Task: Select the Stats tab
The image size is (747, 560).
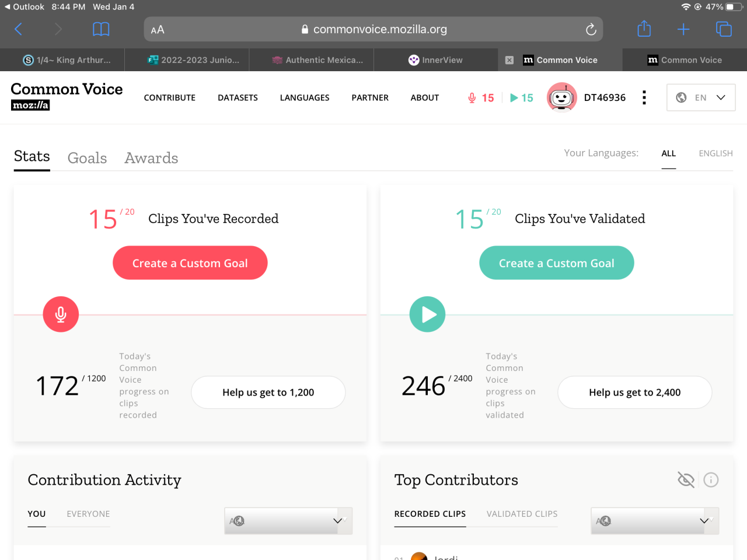Action: tap(32, 157)
